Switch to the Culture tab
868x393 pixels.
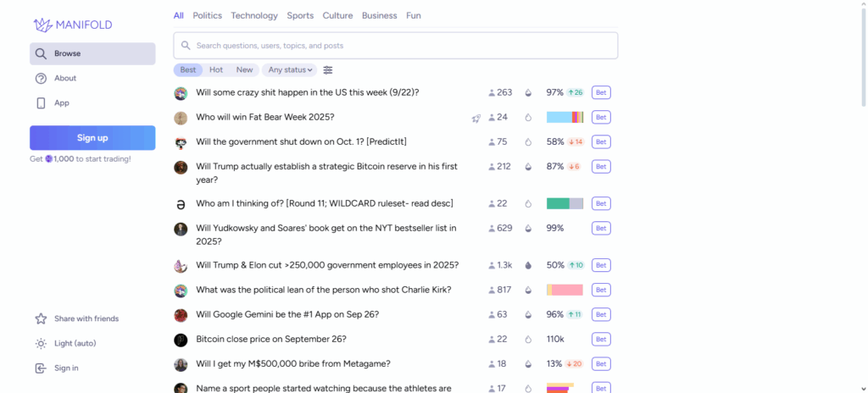(337, 15)
